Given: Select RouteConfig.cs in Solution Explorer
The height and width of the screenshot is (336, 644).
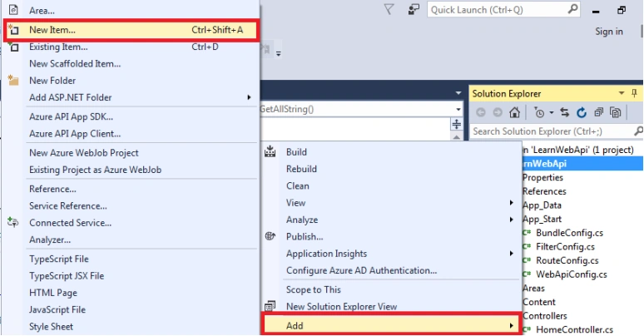Looking at the screenshot, I should click(567, 260).
